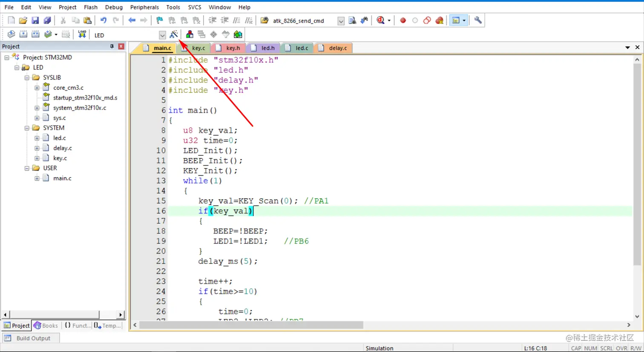The image size is (644, 352).
Task: Open the find text combo box dropdown
Action: tap(341, 21)
